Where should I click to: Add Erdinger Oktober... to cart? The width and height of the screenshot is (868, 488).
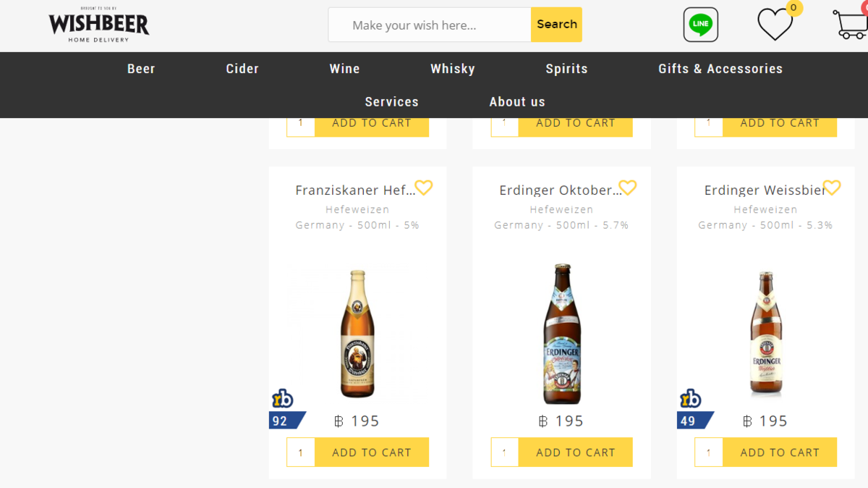tap(576, 453)
